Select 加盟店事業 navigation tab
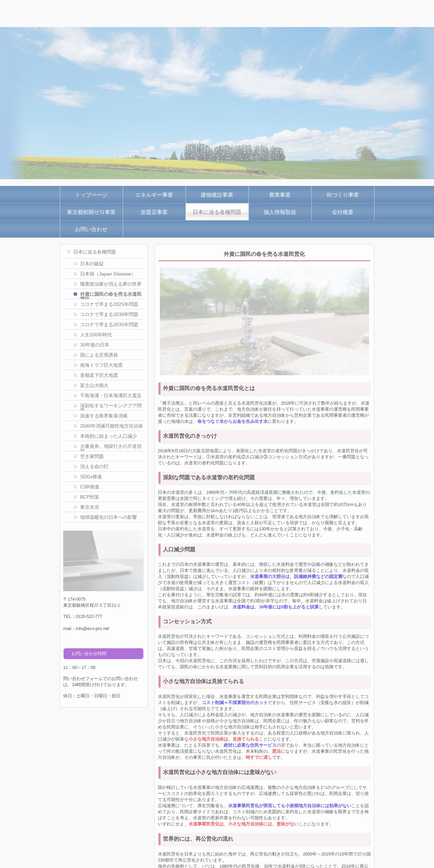Image resolution: width=434 pixels, height=868 pixels. 154,212
